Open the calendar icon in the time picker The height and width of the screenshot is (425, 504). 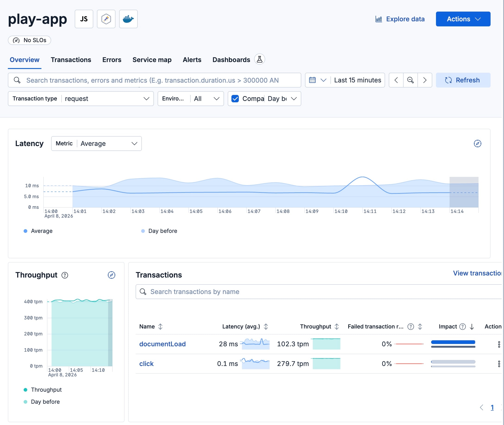(312, 80)
